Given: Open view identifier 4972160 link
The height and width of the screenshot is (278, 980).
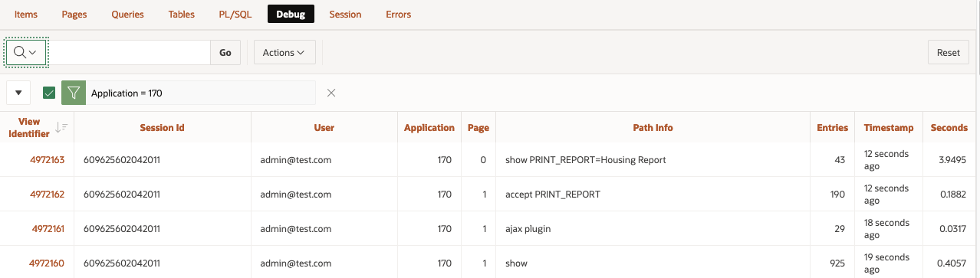Looking at the screenshot, I should click(47, 263).
